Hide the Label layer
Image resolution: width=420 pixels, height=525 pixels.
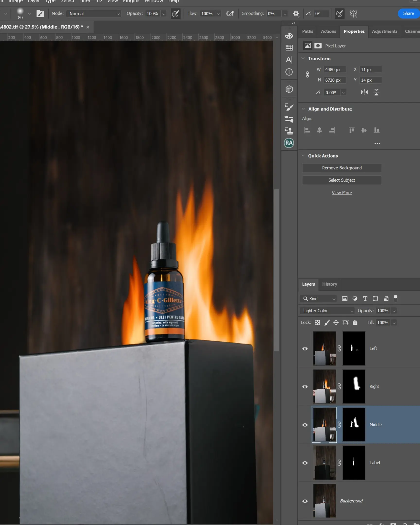tap(305, 463)
